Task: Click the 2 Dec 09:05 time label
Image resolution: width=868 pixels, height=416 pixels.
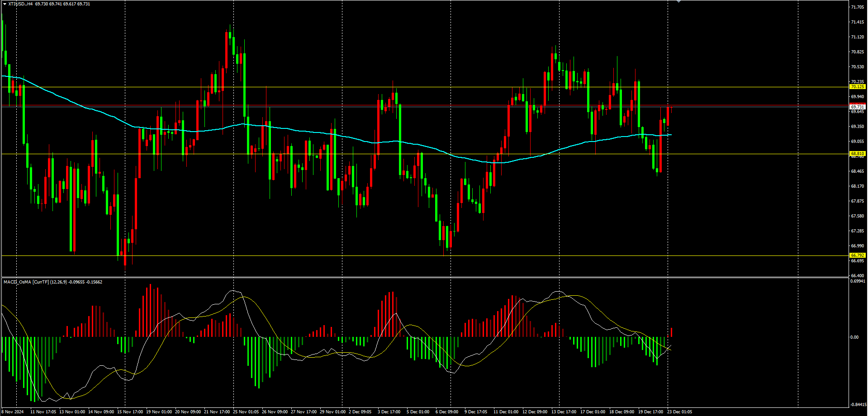Action: pyautogui.click(x=360, y=412)
